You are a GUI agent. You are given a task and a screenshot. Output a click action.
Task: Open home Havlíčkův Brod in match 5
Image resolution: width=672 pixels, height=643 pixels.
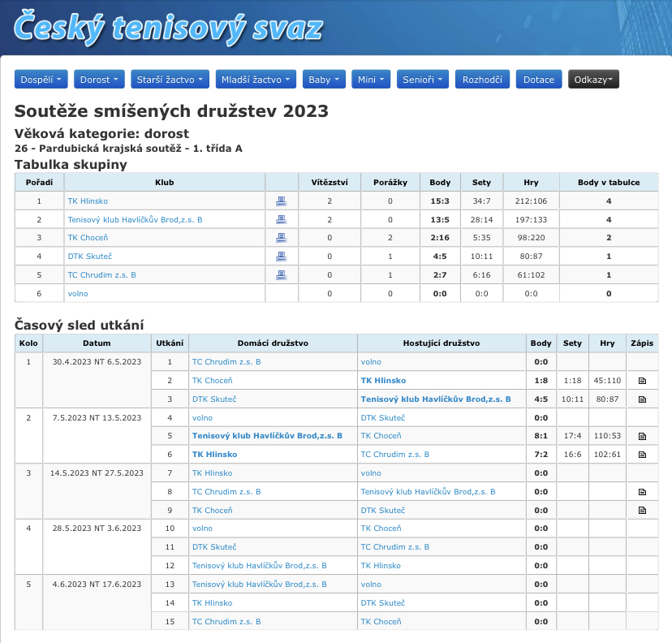267,435
